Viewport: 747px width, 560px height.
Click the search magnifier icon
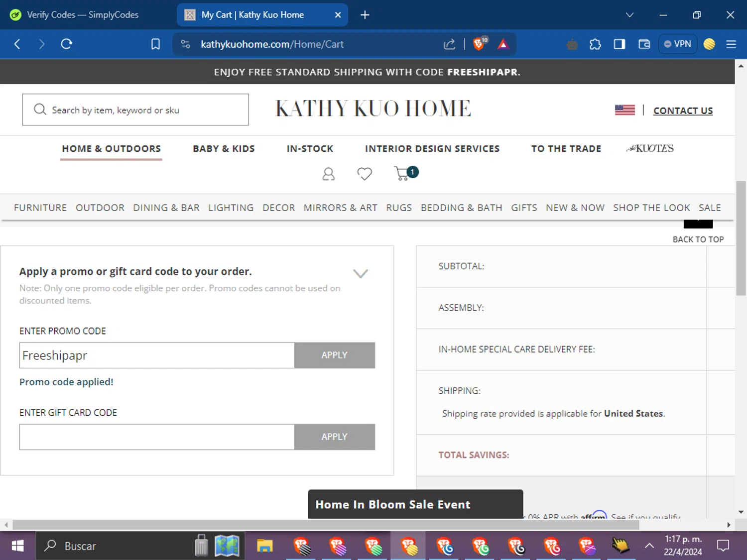click(x=40, y=110)
